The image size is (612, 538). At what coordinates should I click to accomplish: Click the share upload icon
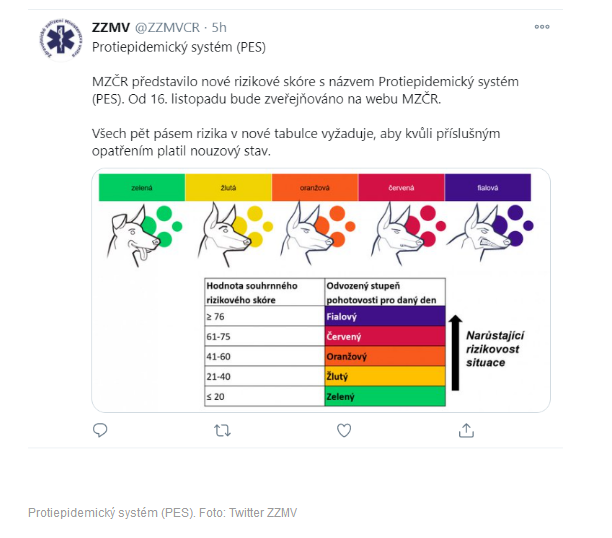pos(466,430)
